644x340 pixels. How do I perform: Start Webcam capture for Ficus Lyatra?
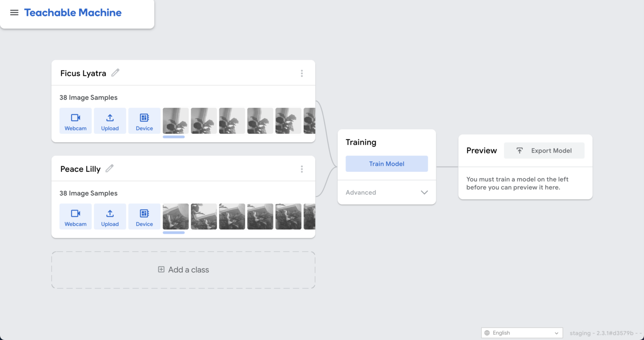click(75, 121)
